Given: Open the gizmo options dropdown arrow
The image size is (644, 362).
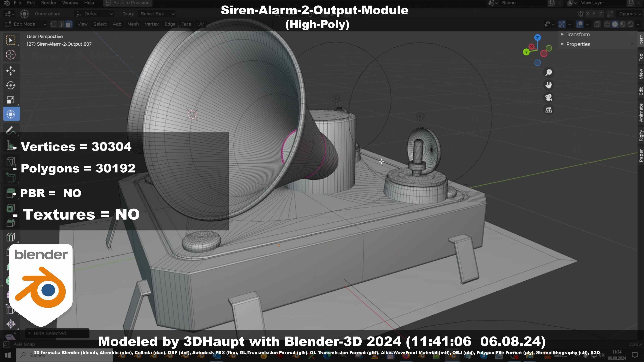Looking at the screenshot, I should 570,24.
